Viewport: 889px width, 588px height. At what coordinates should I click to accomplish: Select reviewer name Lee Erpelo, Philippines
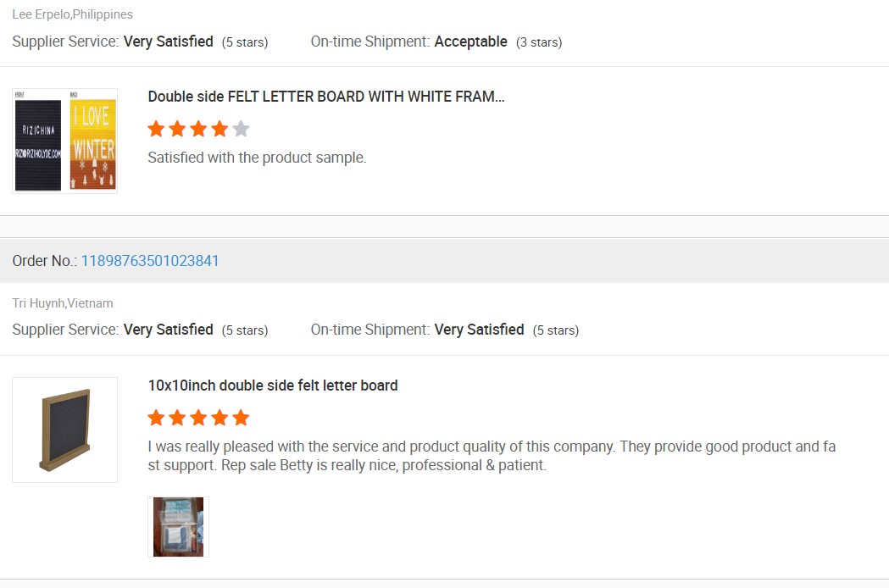click(x=73, y=14)
